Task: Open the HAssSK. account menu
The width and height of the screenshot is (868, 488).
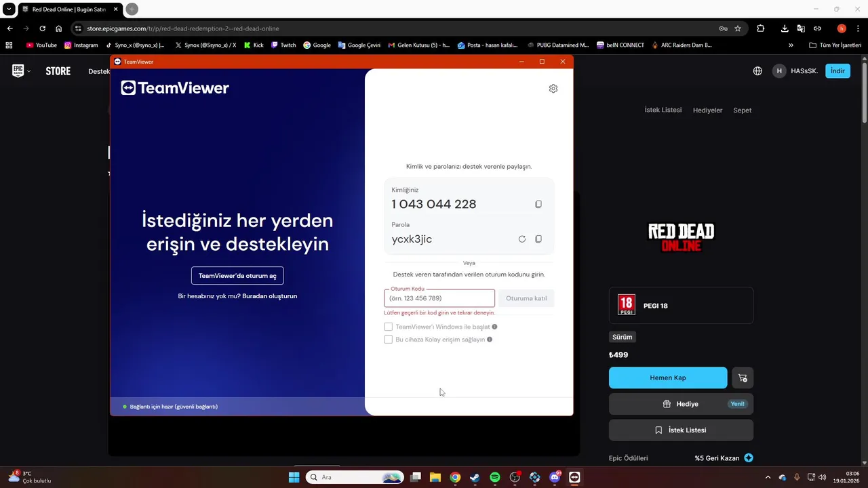Action: click(795, 71)
